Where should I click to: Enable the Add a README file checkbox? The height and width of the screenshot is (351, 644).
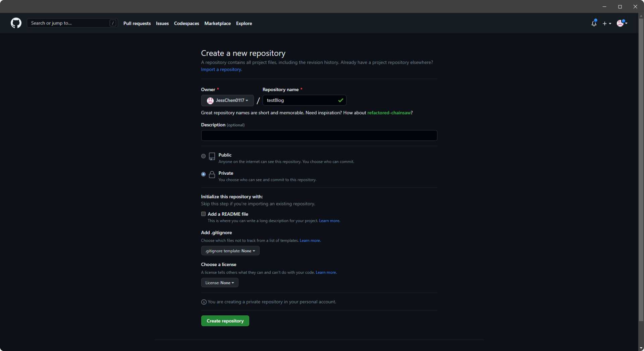[203, 214]
